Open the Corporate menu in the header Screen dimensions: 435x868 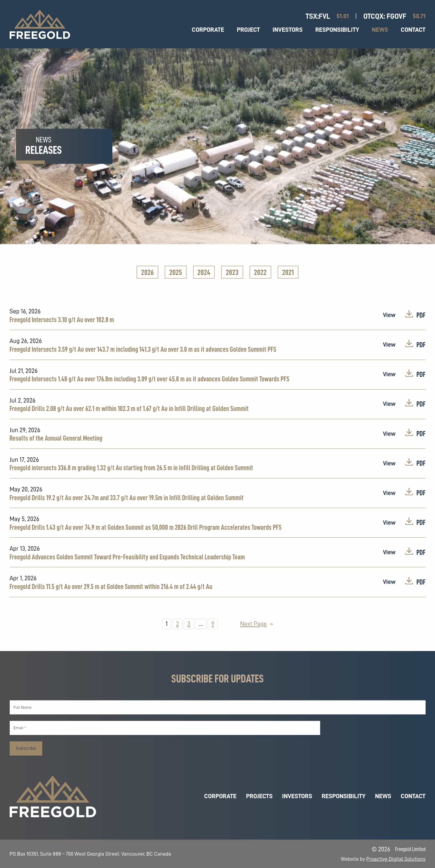(x=208, y=30)
